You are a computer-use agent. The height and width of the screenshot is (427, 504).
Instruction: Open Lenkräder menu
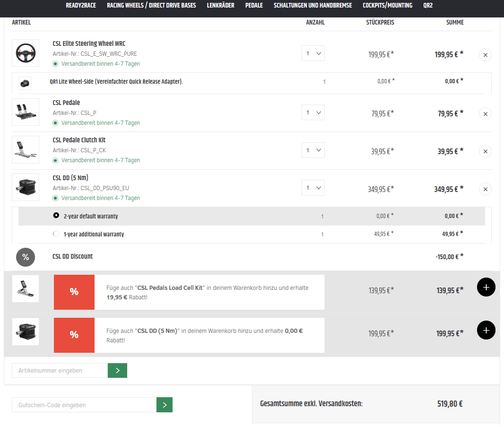(220, 6)
